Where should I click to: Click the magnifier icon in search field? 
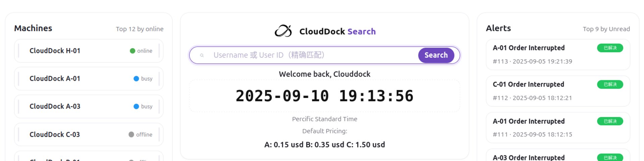click(202, 55)
